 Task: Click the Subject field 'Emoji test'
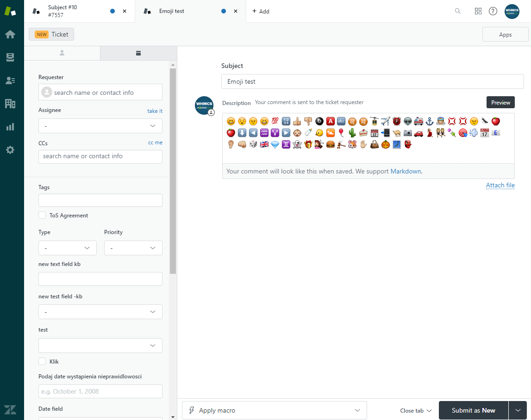pyautogui.click(x=373, y=81)
